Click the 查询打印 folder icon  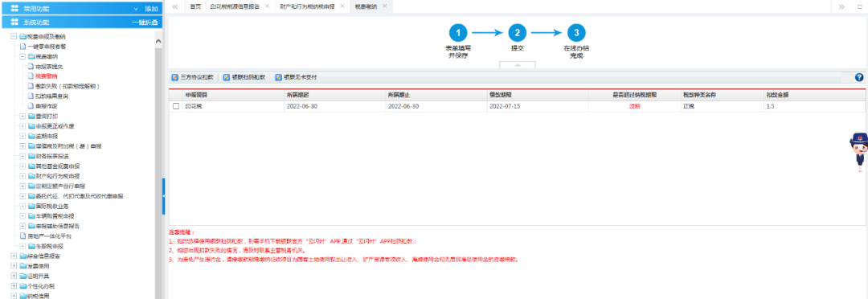coord(31,117)
